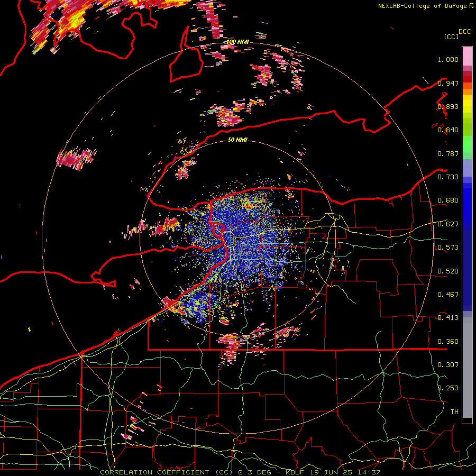Click the pink segment atop the color bar

467,56
